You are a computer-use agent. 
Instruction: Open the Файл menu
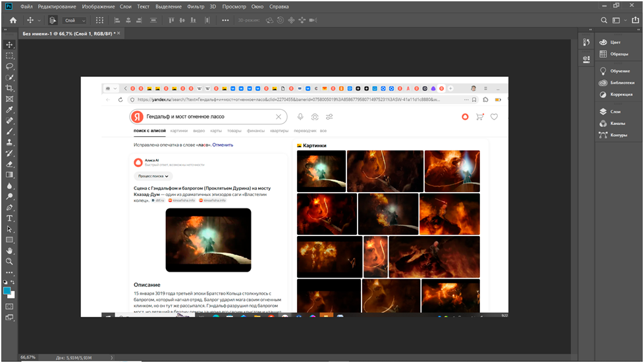pos(26,7)
